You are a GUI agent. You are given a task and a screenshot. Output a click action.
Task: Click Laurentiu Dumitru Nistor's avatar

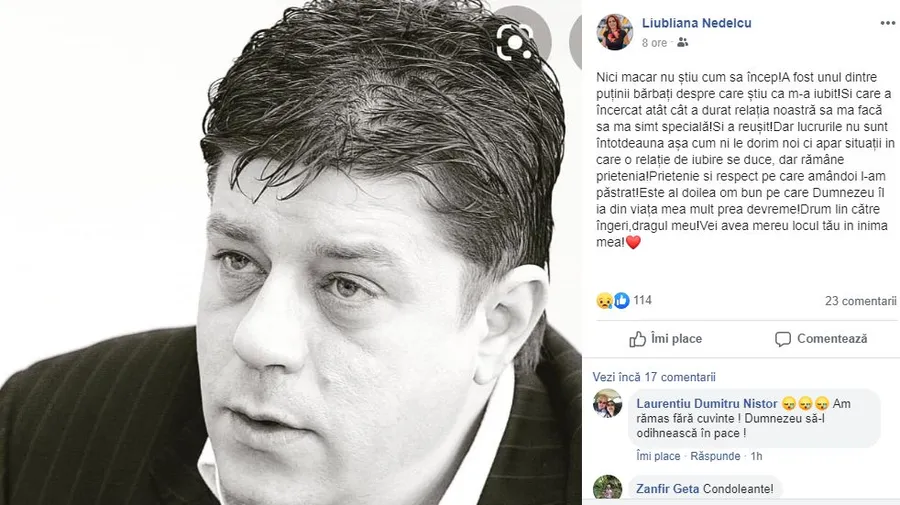(x=607, y=403)
